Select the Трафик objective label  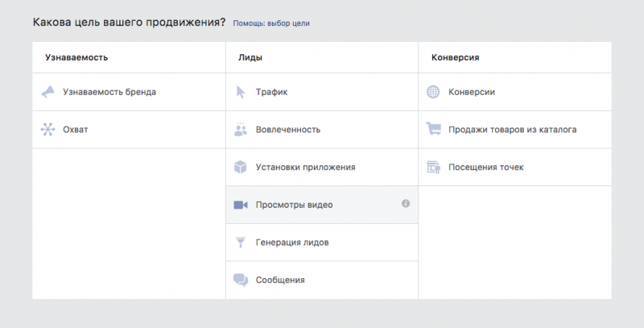271,92
